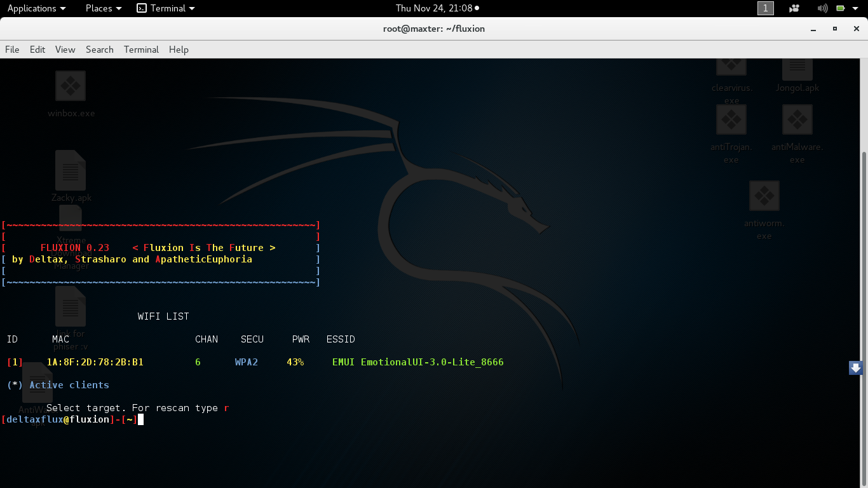
Task: Click the FLUXION 0.23 banner text
Action: [x=75, y=248]
